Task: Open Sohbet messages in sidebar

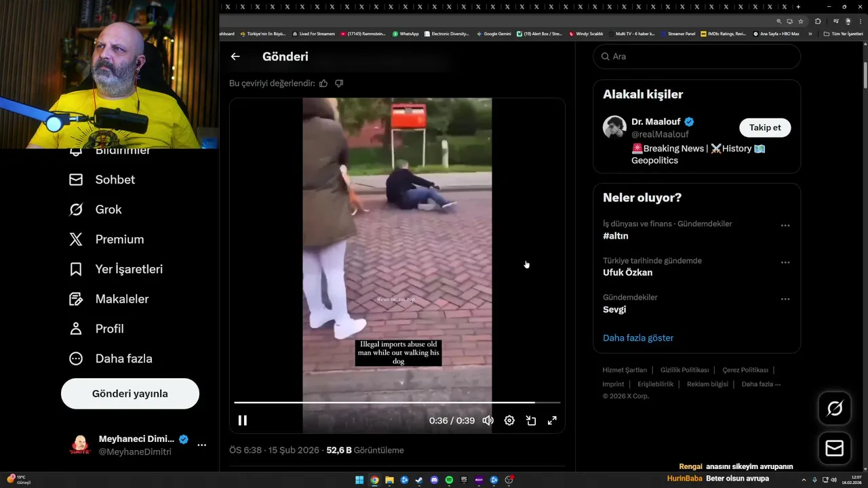Action: [102, 180]
